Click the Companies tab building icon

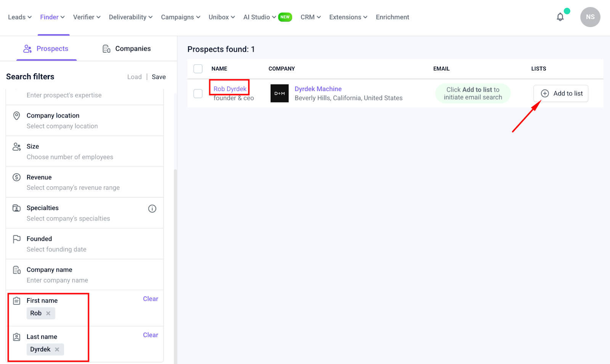(x=106, y=49)
